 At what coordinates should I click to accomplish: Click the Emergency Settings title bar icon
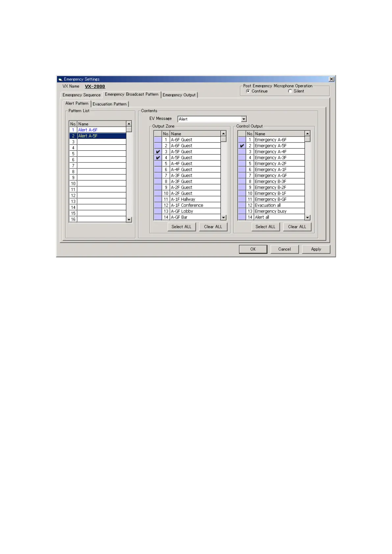pos(60,79)
